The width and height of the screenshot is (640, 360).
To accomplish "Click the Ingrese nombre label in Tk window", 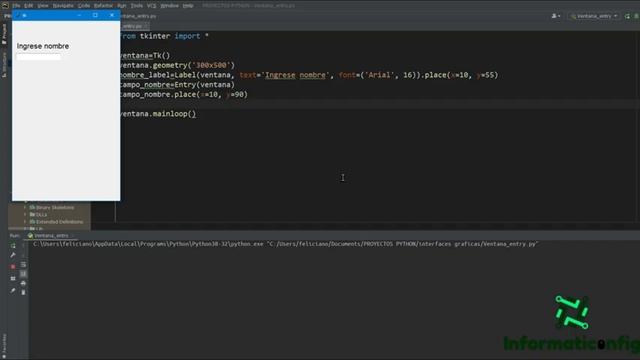I will 43,46.
